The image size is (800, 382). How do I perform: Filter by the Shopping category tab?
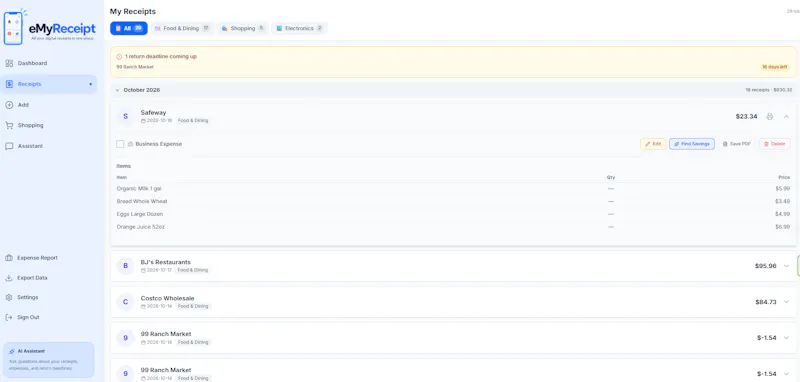click(x=243, y=29)
